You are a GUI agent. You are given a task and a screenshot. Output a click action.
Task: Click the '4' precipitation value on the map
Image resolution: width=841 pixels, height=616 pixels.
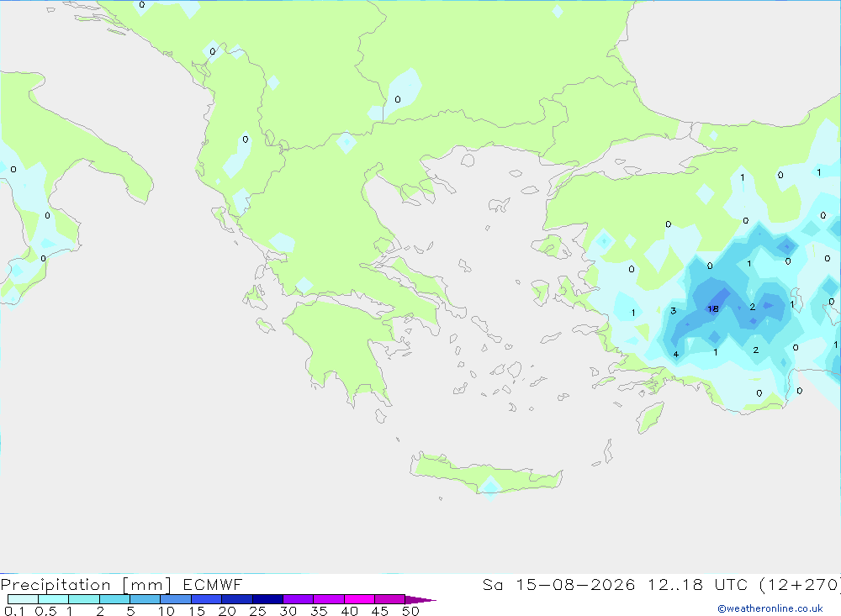[676, 354]
